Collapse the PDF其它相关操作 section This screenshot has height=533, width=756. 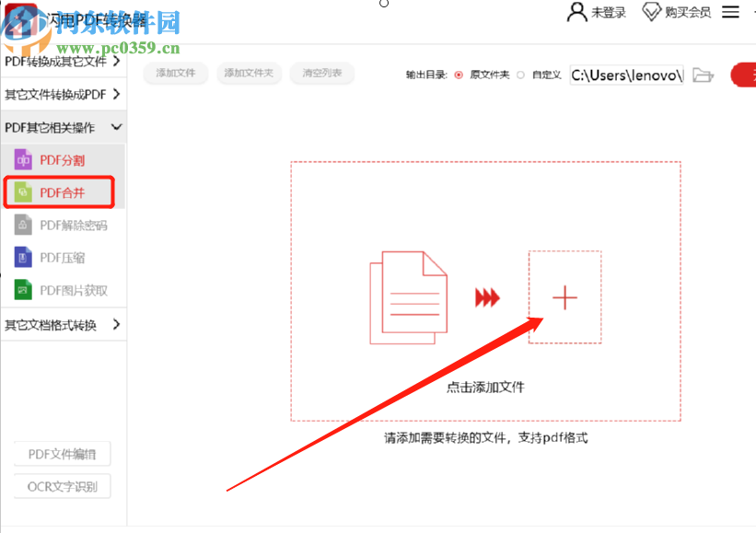coord(60,127)
